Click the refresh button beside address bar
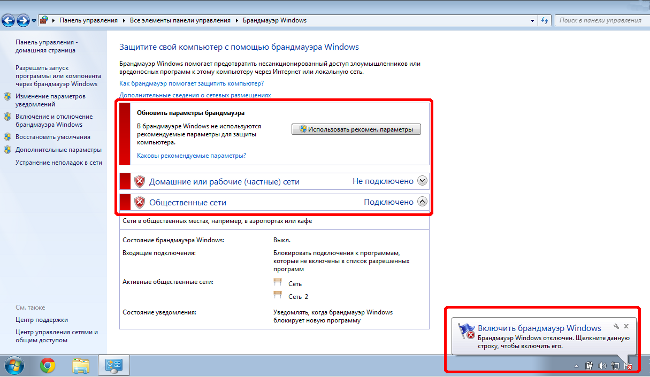This screenshot has width=650, height=377. tap(544, 20)
